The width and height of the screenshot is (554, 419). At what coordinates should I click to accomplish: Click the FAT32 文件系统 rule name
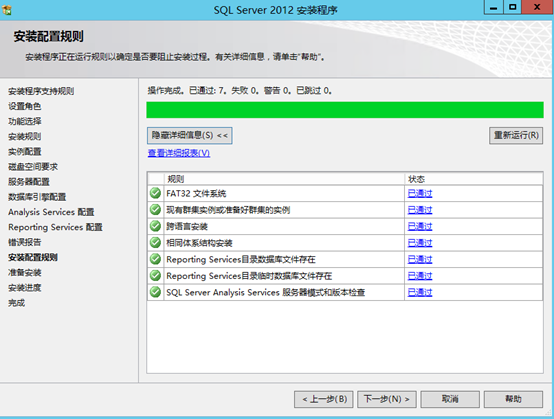pos(196,193)
